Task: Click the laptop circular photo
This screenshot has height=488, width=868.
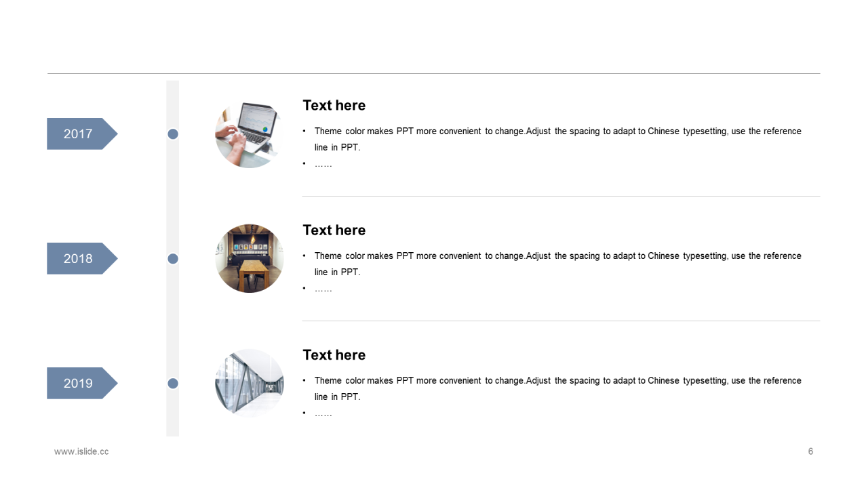Action: [250, 134]
